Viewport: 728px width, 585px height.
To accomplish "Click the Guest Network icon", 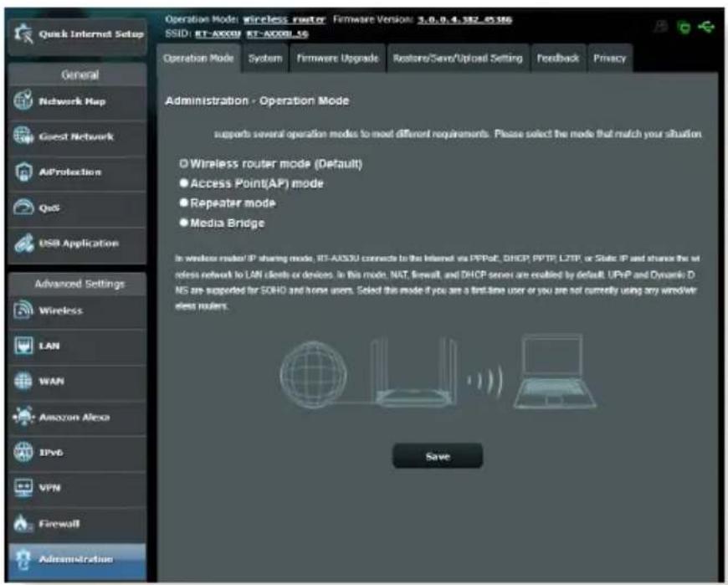I will (x=23, y=136).
